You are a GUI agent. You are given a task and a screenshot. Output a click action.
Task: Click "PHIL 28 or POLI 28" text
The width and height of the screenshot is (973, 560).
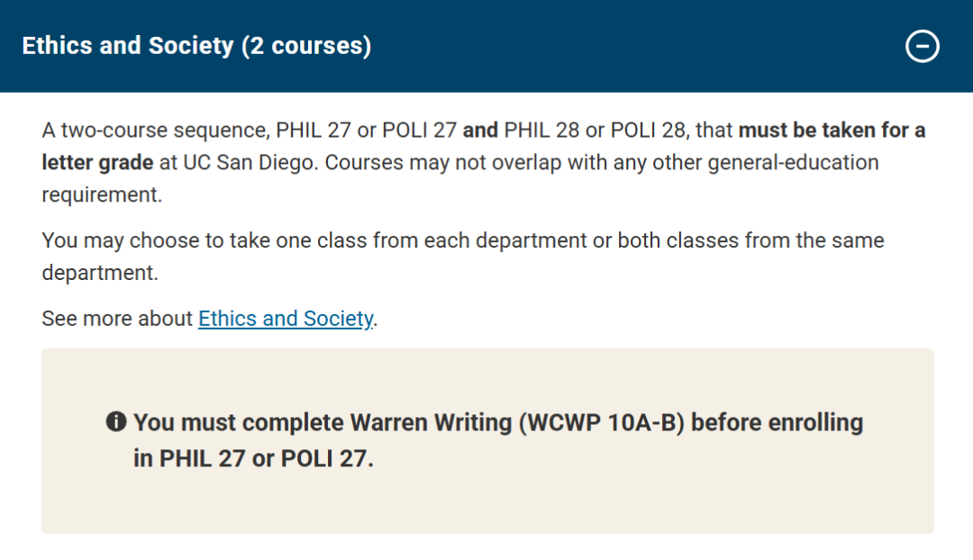(596, 130)
